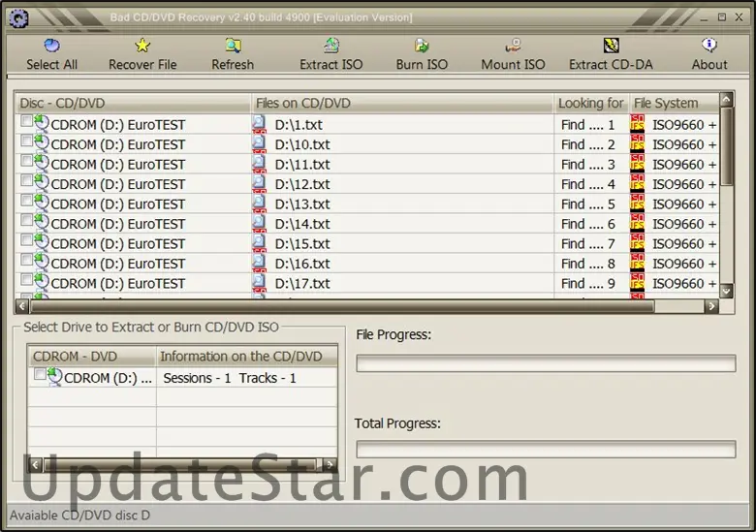Click the Mount ISO icon
The height and width of the screenshot is (532, 756).
[513, 46]
